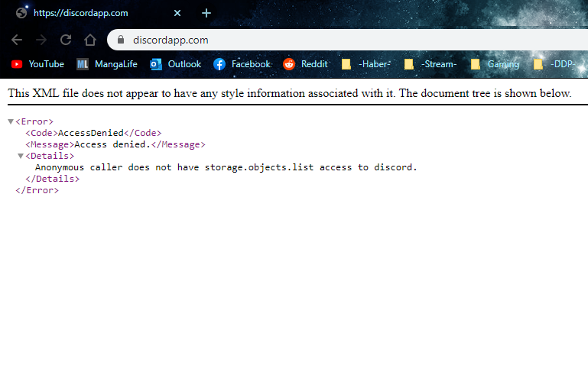The image size is (588, 375).
Task: Click the closing </Details> tag
Action: tap(53, 179)
